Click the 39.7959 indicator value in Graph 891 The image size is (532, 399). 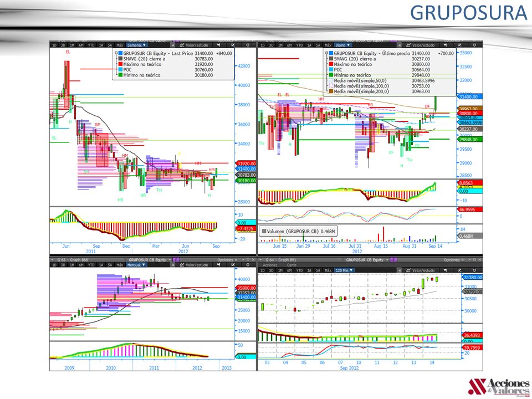pos(473,348)
